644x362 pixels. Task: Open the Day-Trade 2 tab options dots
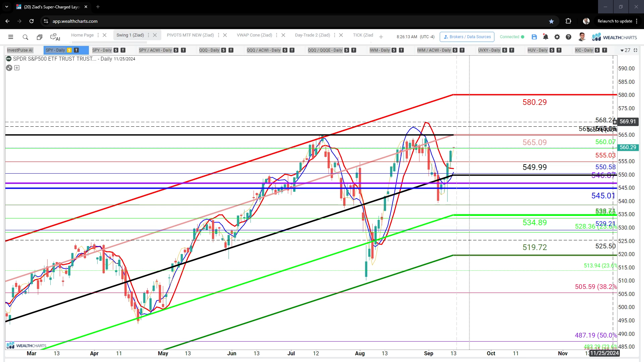334,35
